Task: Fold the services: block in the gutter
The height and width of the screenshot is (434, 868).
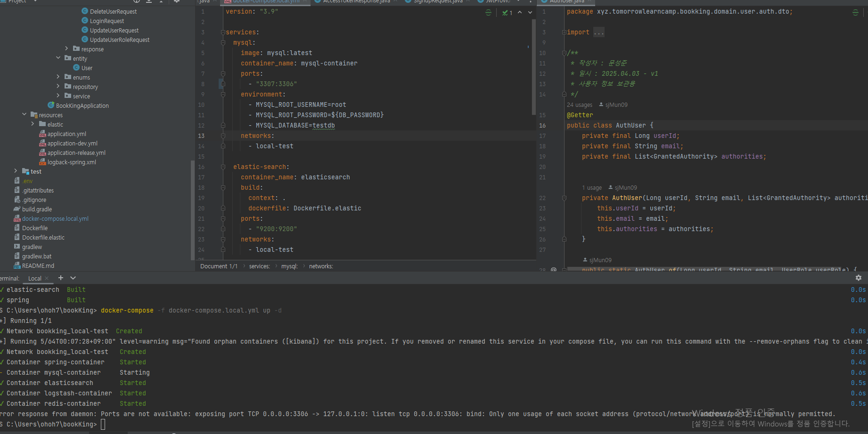Action: [x=223, y=32]
